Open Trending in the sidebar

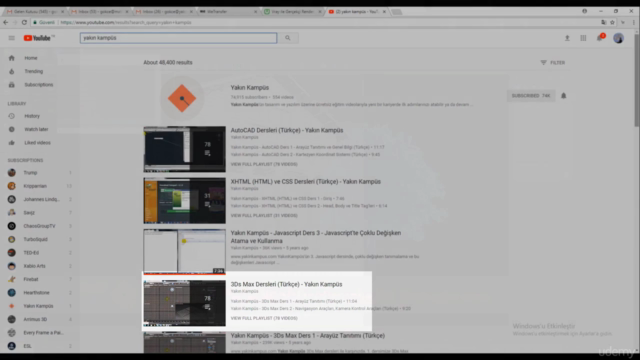[33, 71]
